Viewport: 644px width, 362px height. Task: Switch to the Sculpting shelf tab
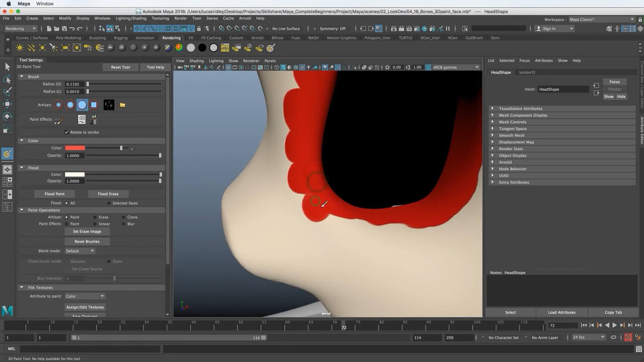[x=97, y=38]
